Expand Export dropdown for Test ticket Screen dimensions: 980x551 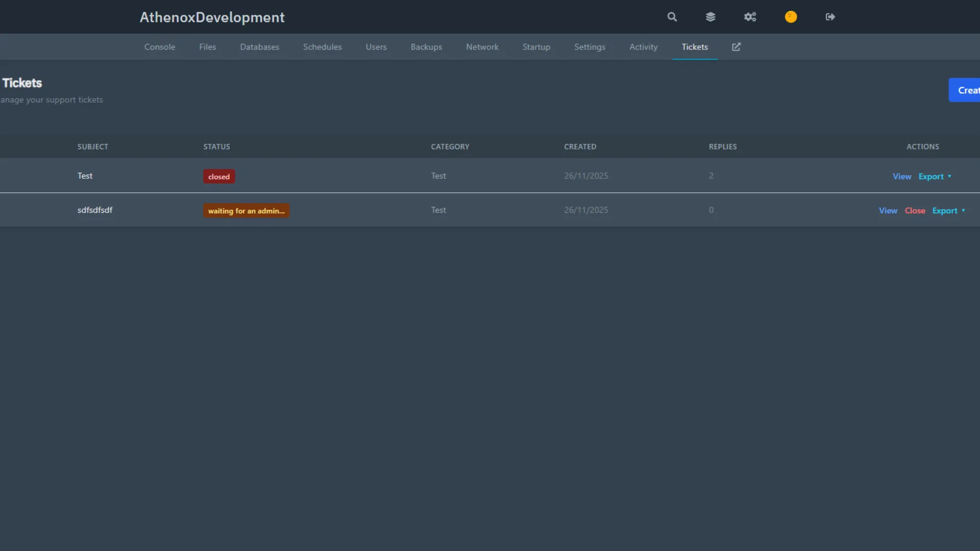pyautogui.click(x=935, y=177)
